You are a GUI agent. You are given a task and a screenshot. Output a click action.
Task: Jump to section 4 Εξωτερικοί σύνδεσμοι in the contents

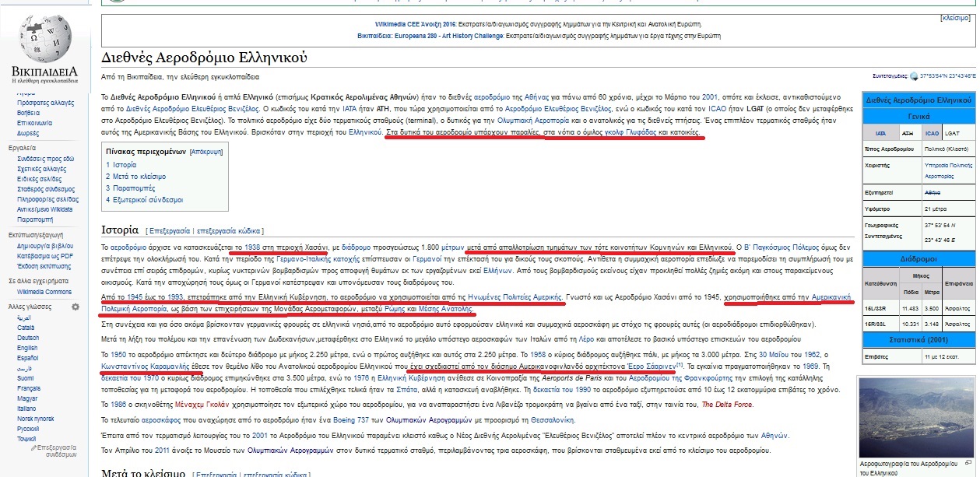pyautogui.click(x=145, y=200)
